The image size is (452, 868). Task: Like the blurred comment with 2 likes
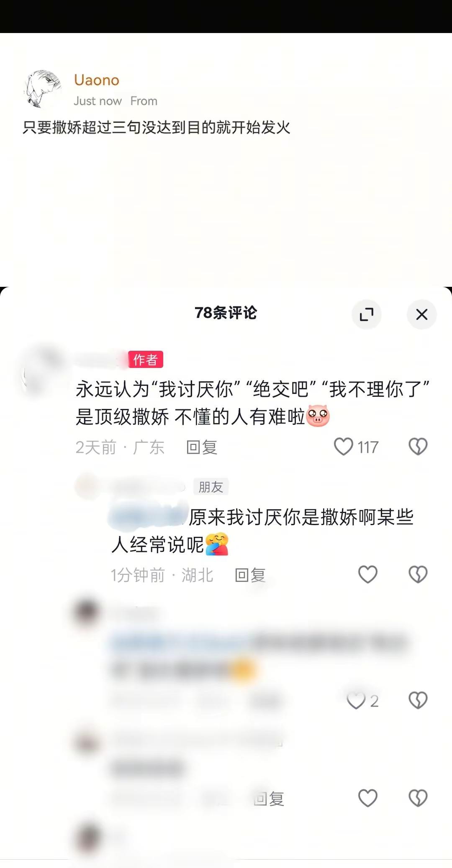coord(356,701)
